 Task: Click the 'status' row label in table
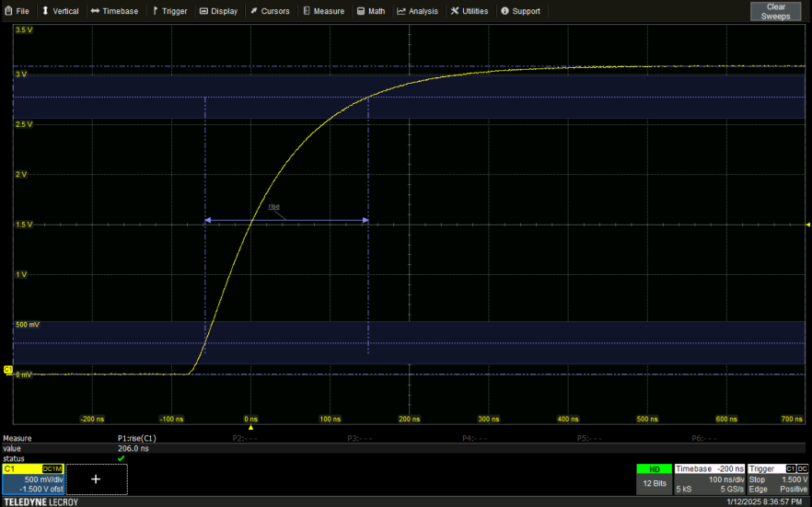point(14,458)
